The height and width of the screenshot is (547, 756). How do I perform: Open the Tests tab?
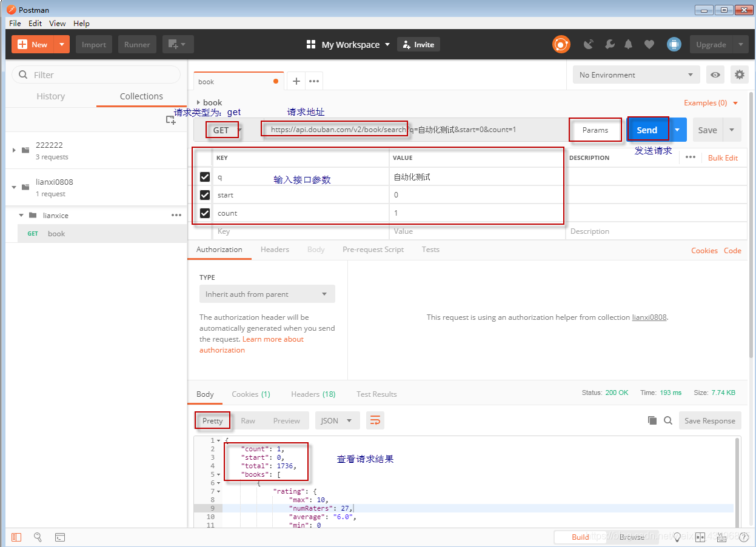coord(430,249)
